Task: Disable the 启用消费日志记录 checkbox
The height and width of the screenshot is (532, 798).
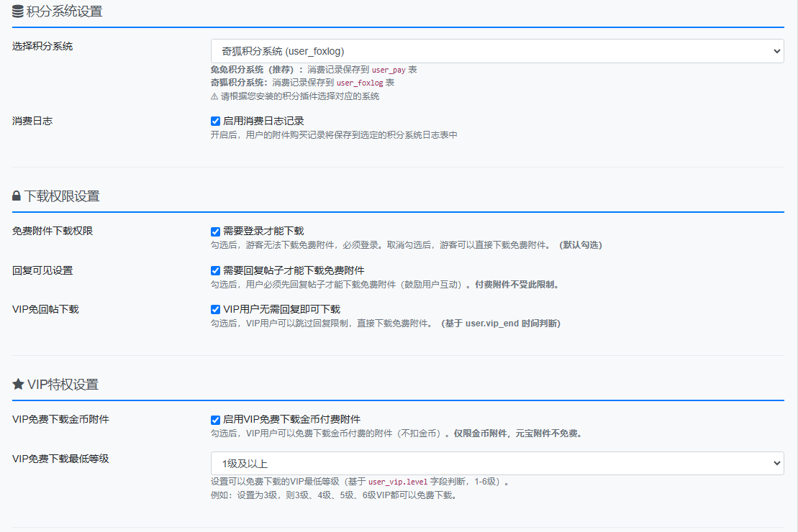Action: click(215, 121)
